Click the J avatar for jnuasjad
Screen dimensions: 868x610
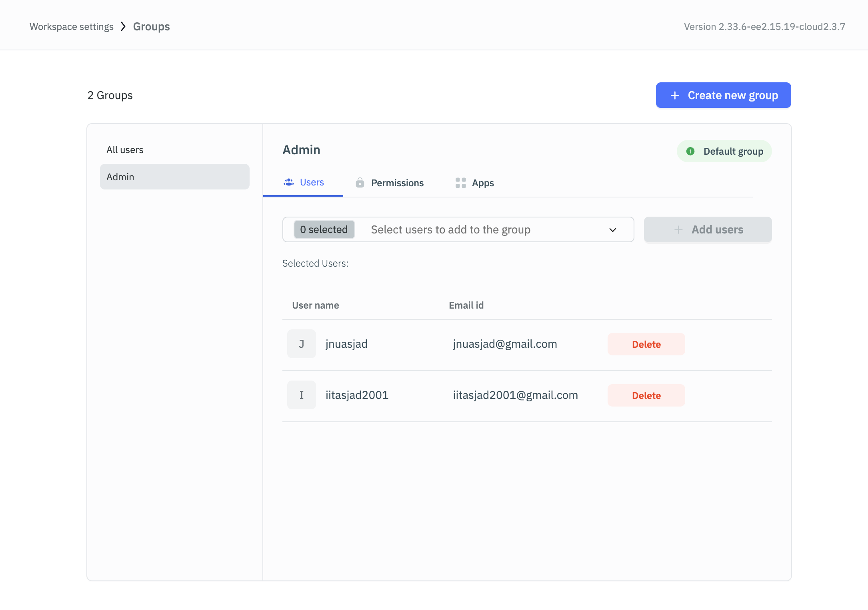click(301, 344)
